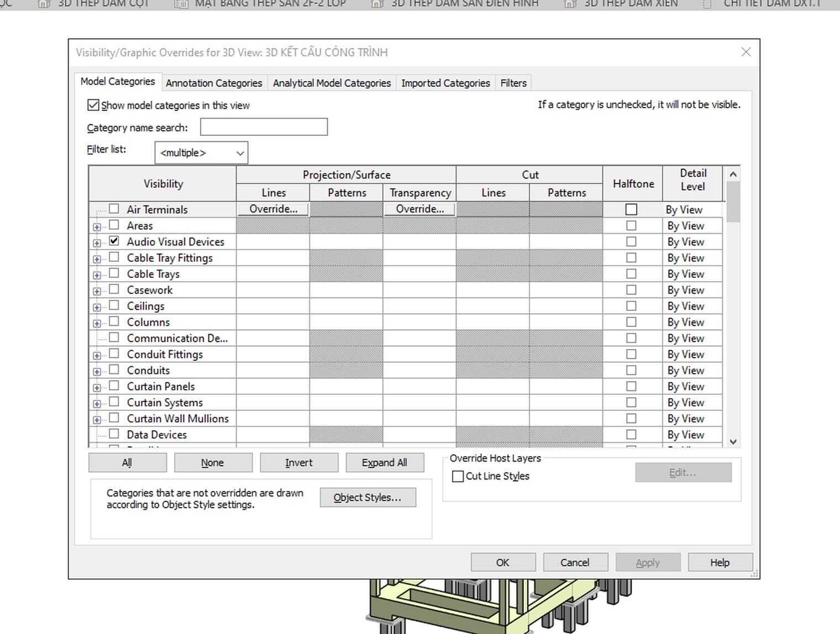Click Detail Level By View for Columns
Viewport: 840px width, 634px height.
coord(692,322)
